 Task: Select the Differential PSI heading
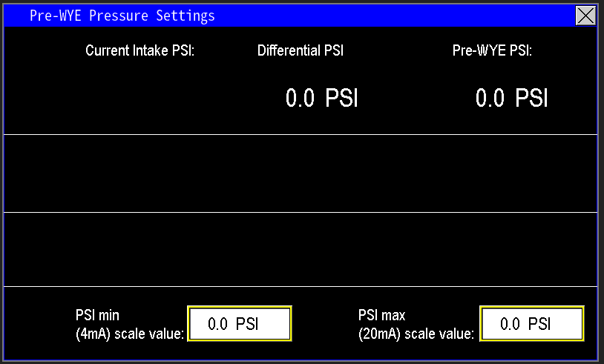300,51
